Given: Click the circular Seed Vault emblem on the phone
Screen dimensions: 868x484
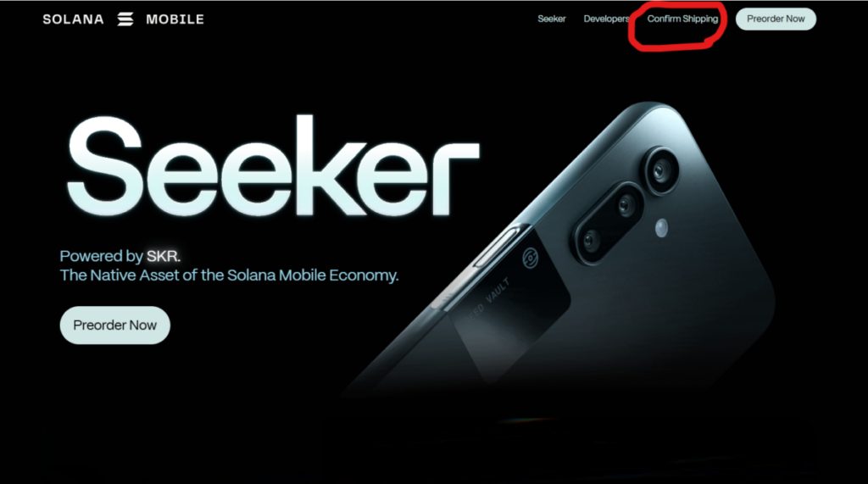Looking at the screenshot, I should click(x=530, y=258).
